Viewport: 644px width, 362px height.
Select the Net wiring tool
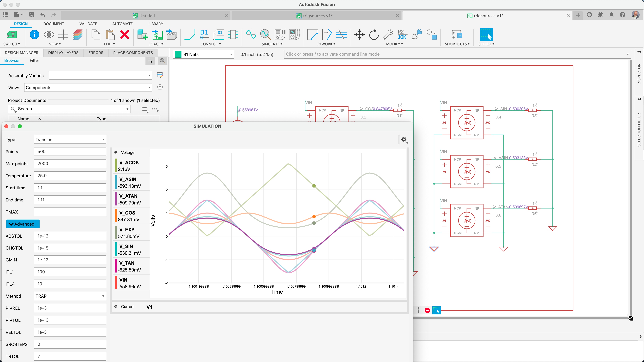coord(190,35)
